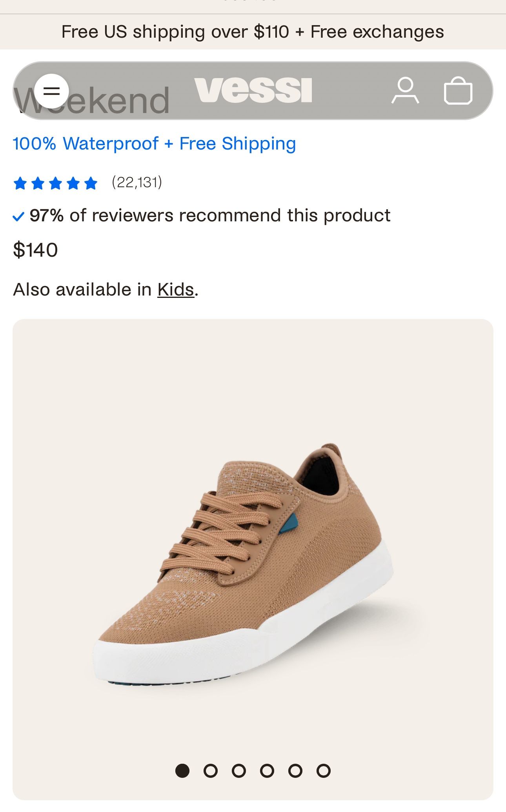
Task: Click the $140 price text
Action: pos(35,250)
